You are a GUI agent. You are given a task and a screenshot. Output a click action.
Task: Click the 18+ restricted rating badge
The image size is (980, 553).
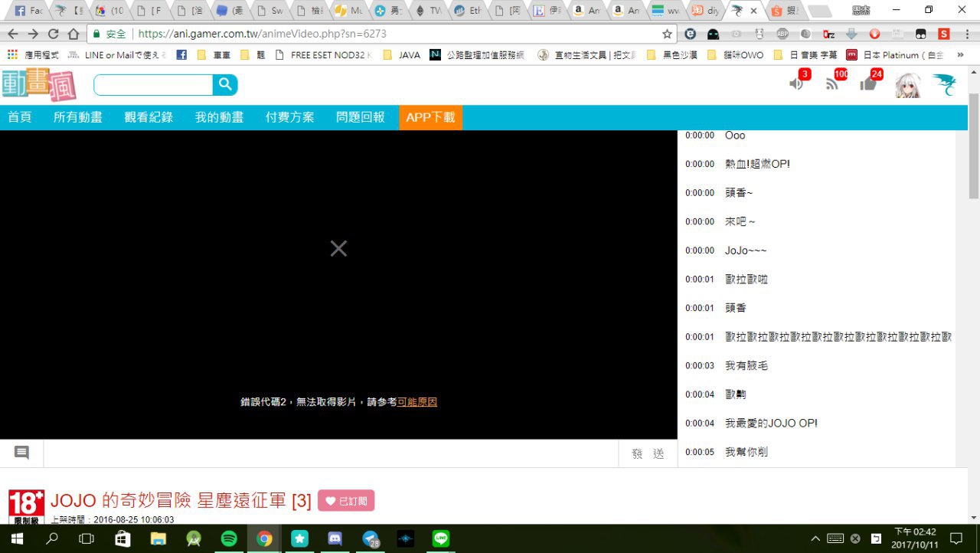point(26,507)
